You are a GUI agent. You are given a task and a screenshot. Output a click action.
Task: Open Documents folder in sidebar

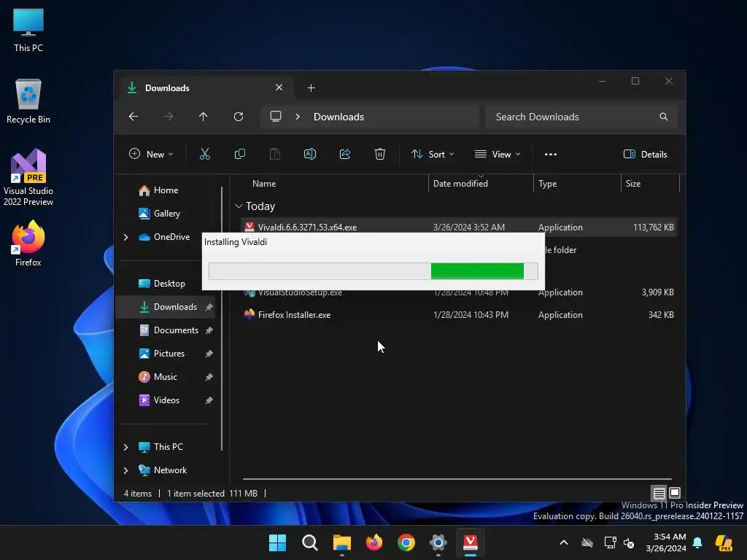pyautogui.click(x=175, y=330)
